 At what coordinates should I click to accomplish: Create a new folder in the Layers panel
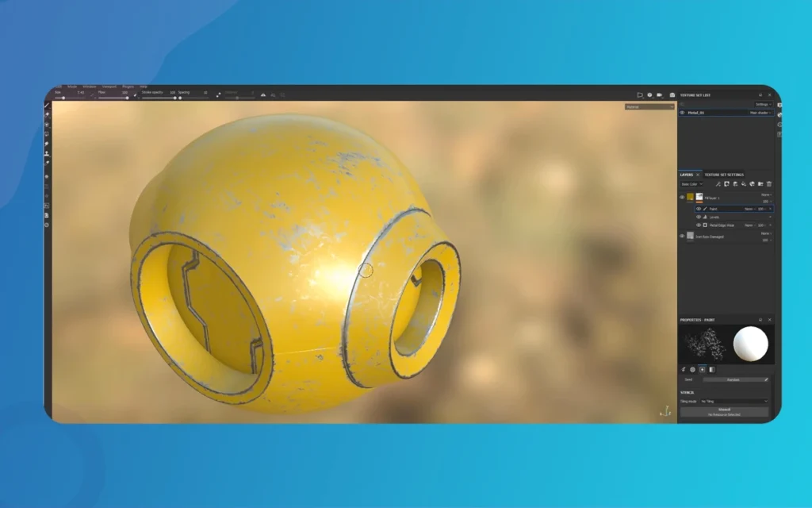tap(760, 184)
